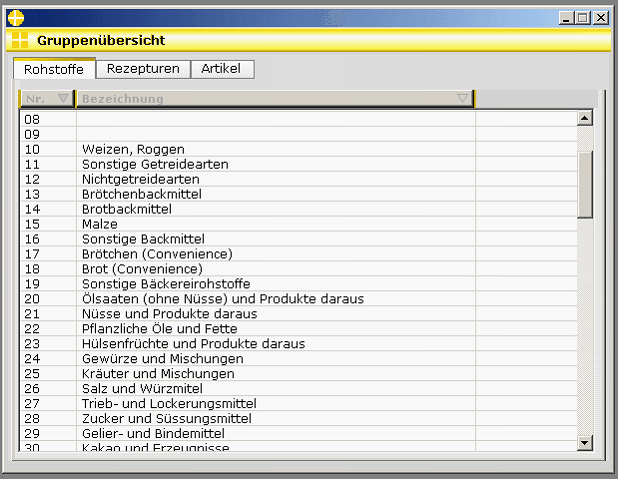Select the row 'Gelier- und Bindemittel'

click(x=299, y=434)
